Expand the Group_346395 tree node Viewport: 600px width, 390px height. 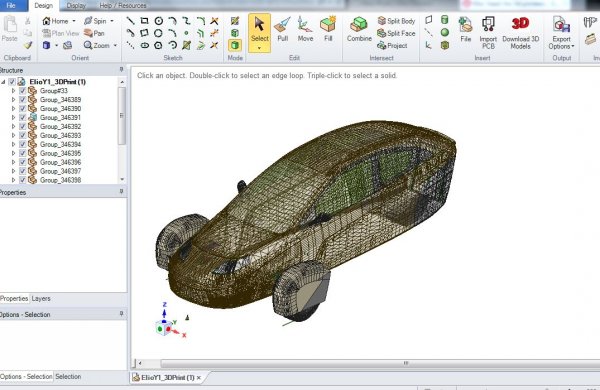[x=13, y=153]
